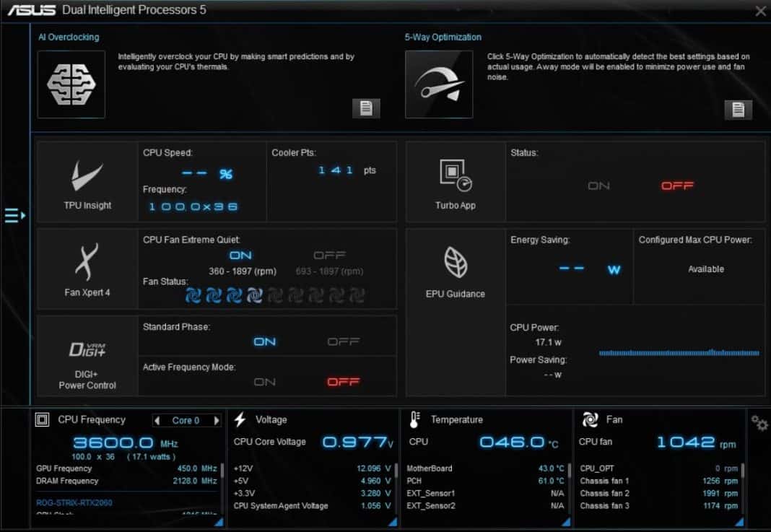Turn Turbo App status ON
Image resolution: width=771 pixels, height=532 pixels.
pyautogui.click(x=598, y=186)
